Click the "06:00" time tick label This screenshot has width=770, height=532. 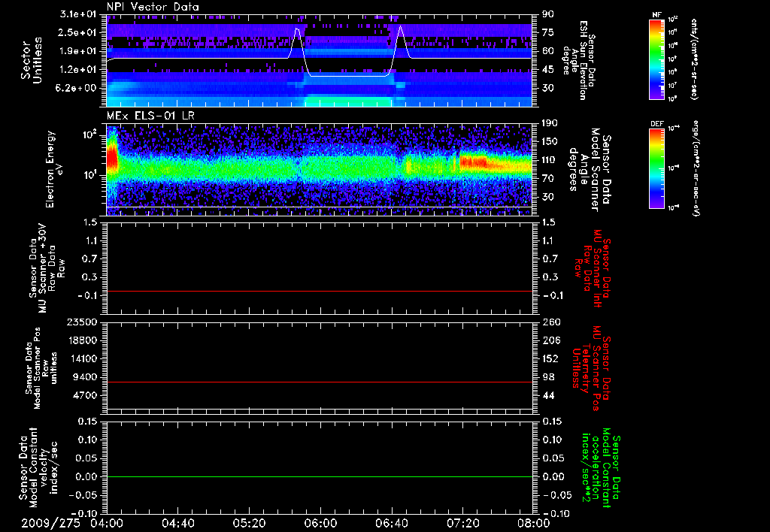pos(320,523)
